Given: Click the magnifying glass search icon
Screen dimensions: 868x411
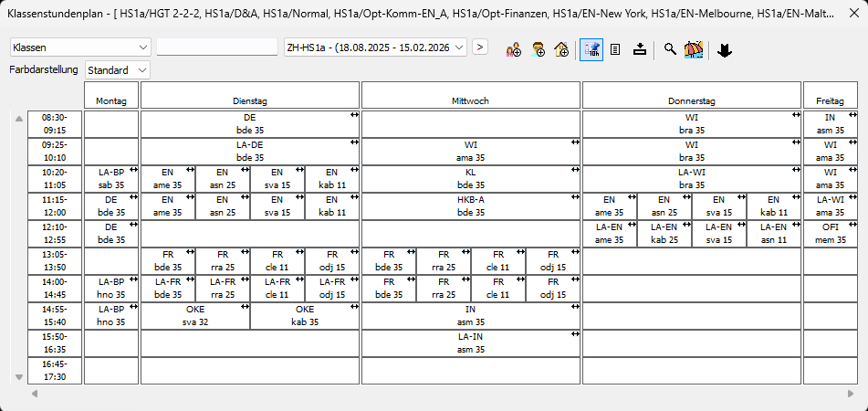Looking at the screenshot, I should (670, 50).
